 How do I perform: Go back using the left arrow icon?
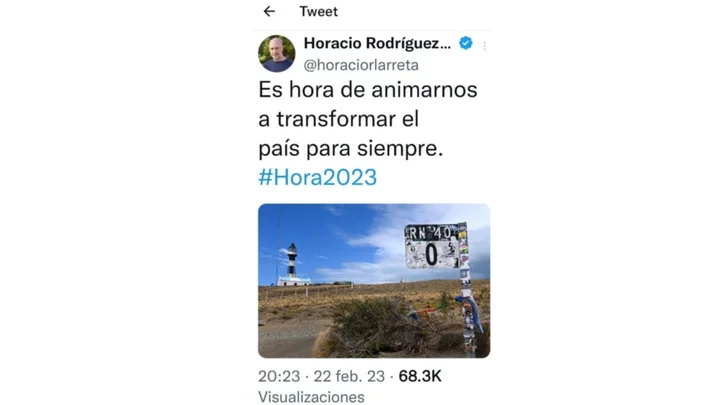click(269, 11)
